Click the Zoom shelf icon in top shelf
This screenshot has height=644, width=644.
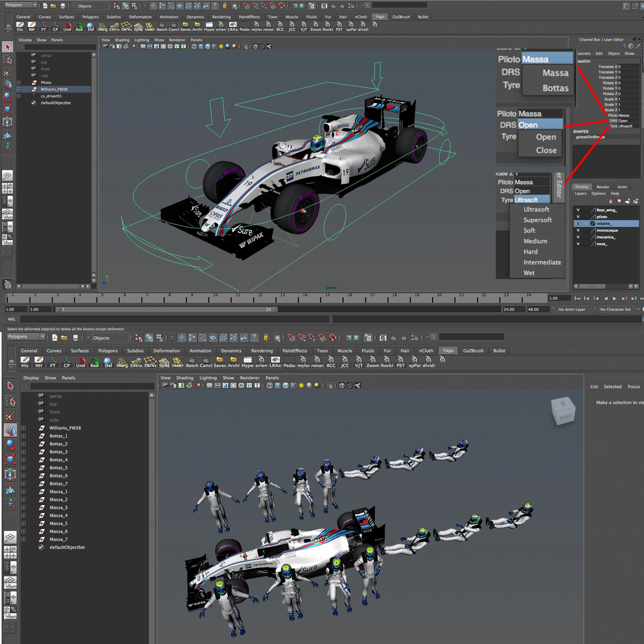coord(315,26)
